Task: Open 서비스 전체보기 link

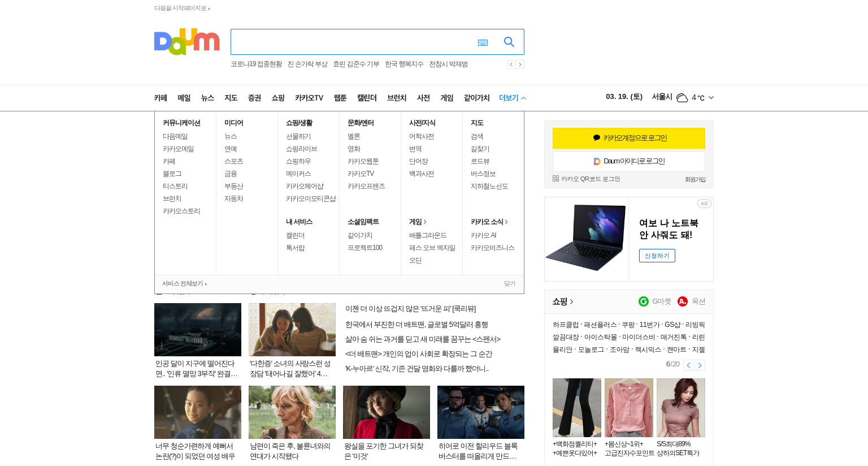Action: pos(184,284)
